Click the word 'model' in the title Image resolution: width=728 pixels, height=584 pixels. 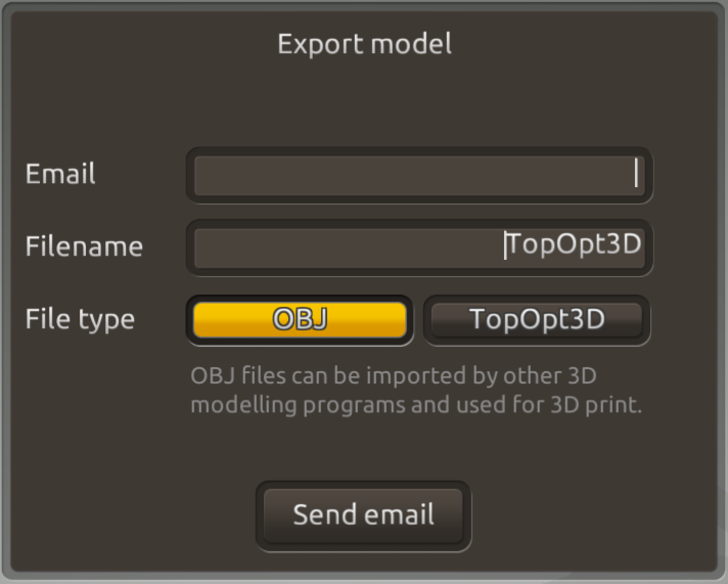[x=411, y=44]
